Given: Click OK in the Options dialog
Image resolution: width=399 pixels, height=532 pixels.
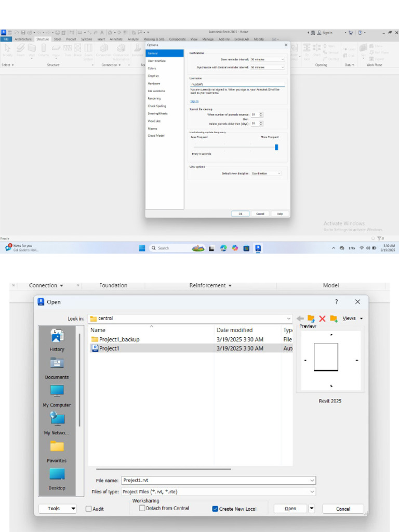Looking at the screenshot, I should [240, 214].
